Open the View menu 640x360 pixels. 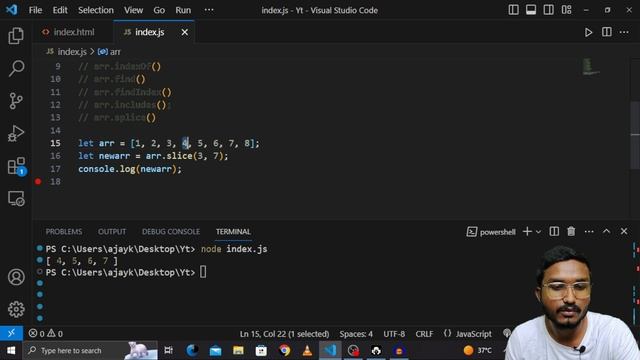[x=133, y=10]
